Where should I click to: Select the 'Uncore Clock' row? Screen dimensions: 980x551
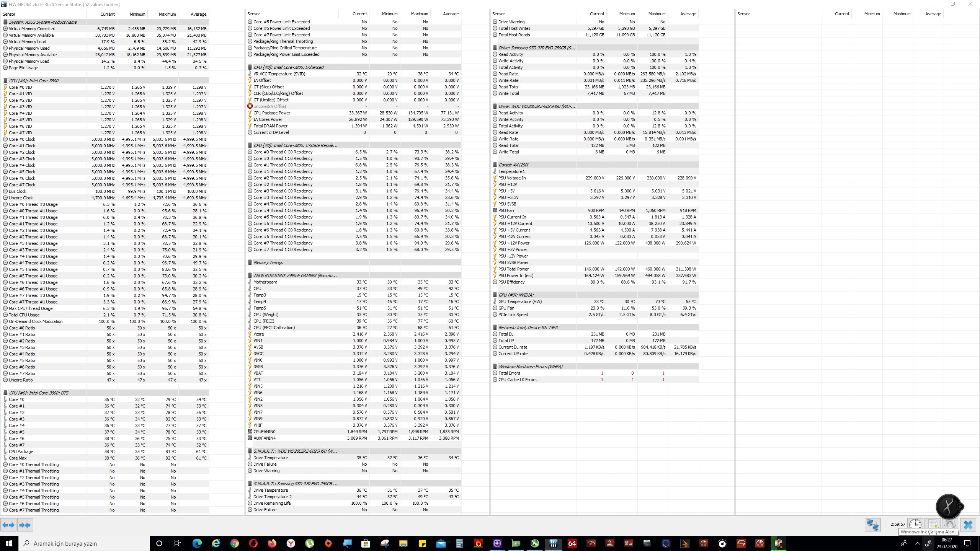coord(105,198)
